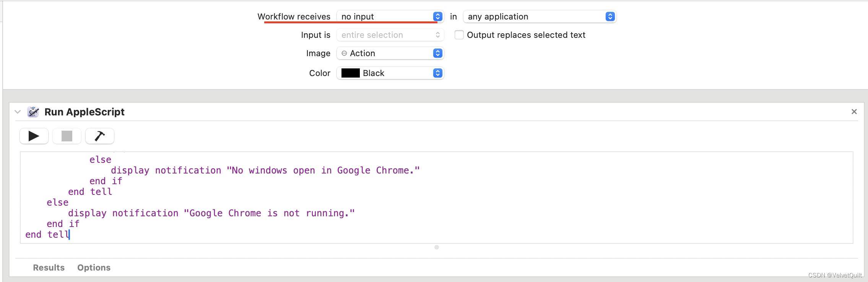Compile script with the hammer icon
Screen dimensions: 868x282
tap(100, 136)
